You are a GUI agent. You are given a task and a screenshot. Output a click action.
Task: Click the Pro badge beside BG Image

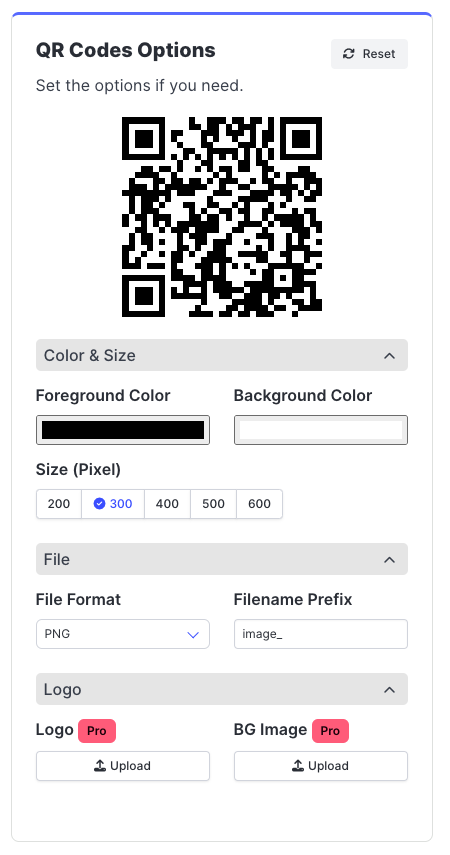click(x=331, y=731)
